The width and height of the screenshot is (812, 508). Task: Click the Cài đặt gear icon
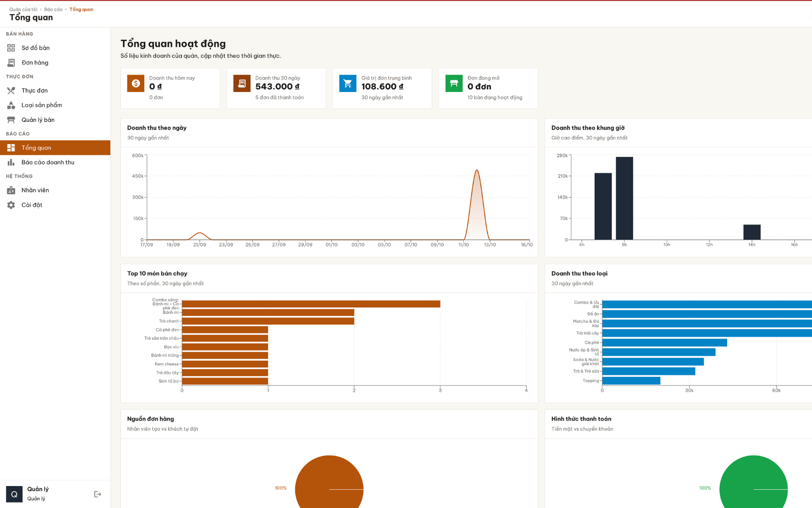11,205
